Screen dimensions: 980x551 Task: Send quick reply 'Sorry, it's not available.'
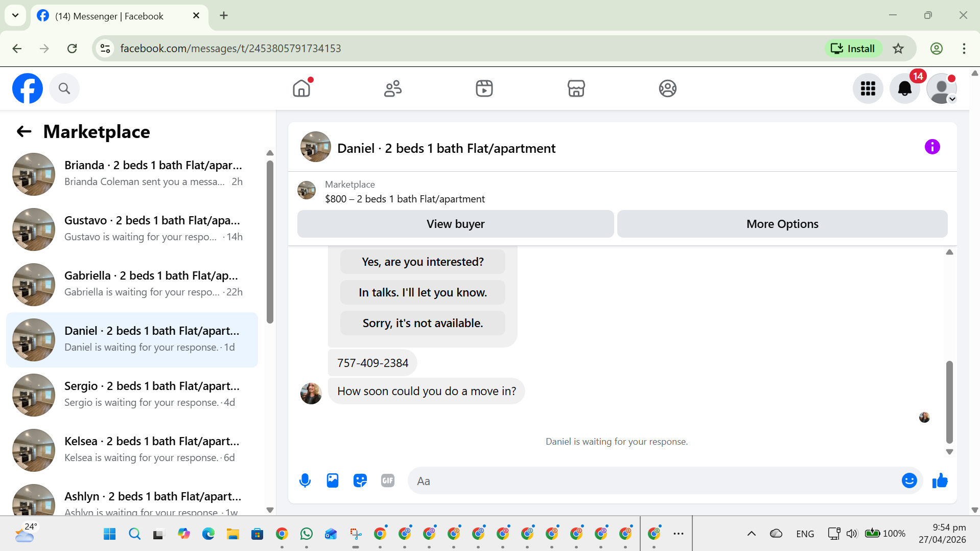423,323
